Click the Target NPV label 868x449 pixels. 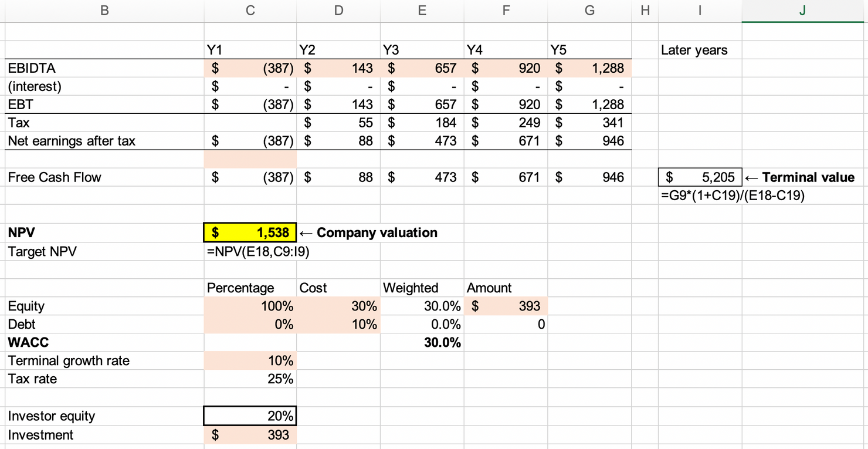click(x=42, y=251)
